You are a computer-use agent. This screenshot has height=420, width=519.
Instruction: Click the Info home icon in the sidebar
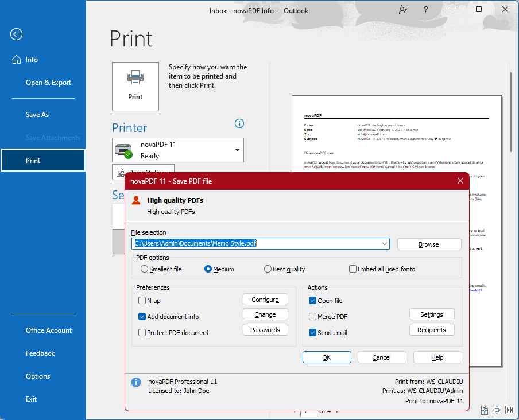[17, 60]
